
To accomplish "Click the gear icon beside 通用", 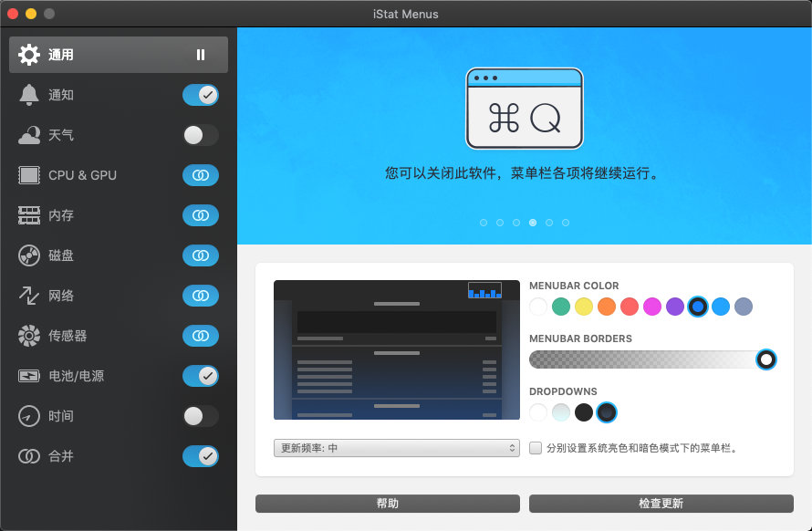I will 29,55.
